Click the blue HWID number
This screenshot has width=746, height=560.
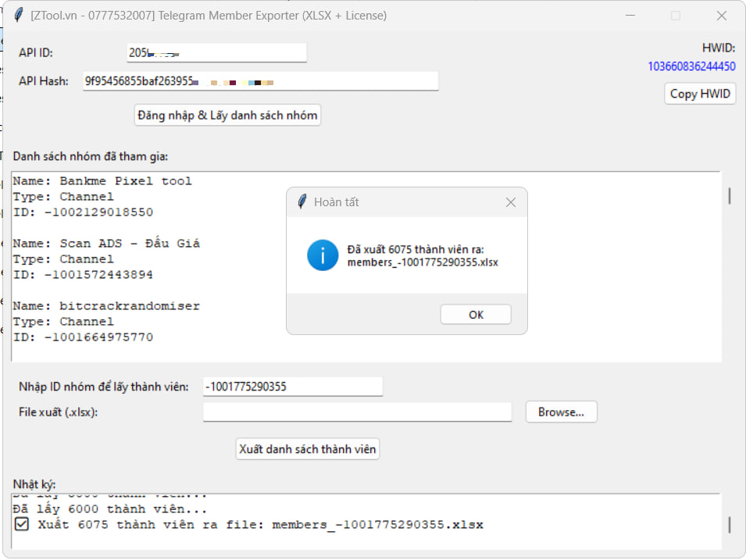691,66
